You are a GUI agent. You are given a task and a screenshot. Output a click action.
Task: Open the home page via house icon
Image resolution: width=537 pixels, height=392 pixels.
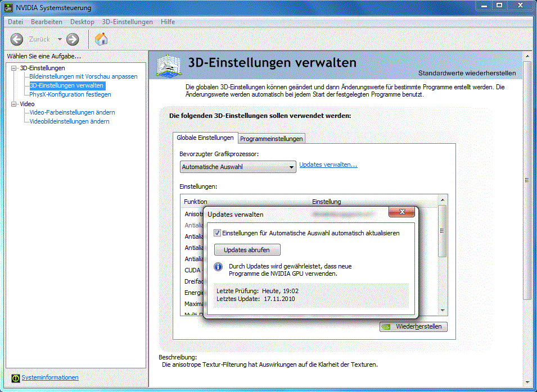(x=101, y=39)
